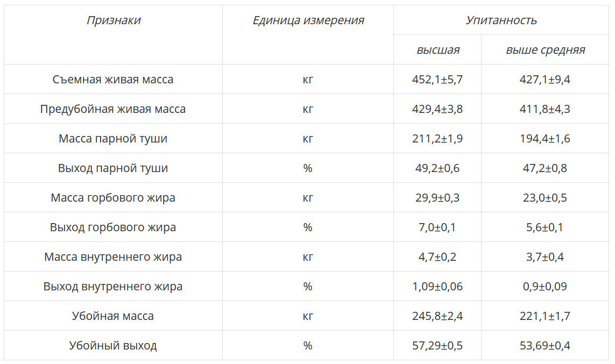The image size is (615, 364).
Task: Click the value 194,4±1,6
Action: point(545,138)
